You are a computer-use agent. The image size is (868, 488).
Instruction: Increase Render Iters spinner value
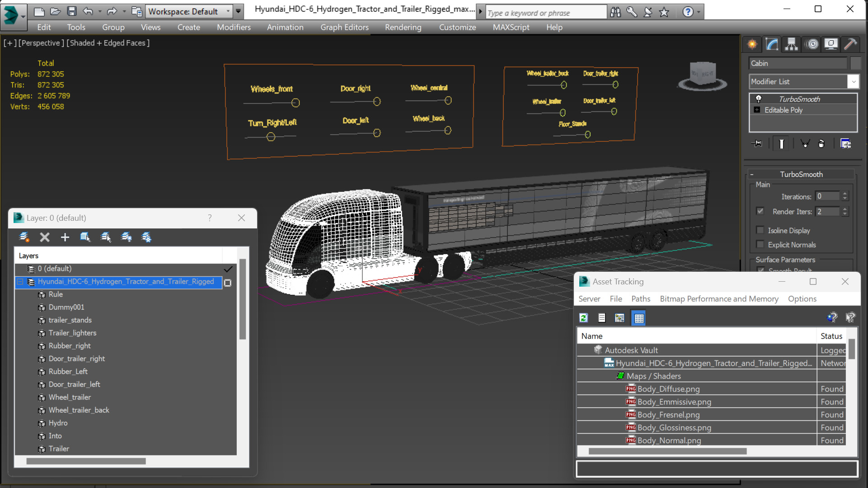tap(845, 209)
